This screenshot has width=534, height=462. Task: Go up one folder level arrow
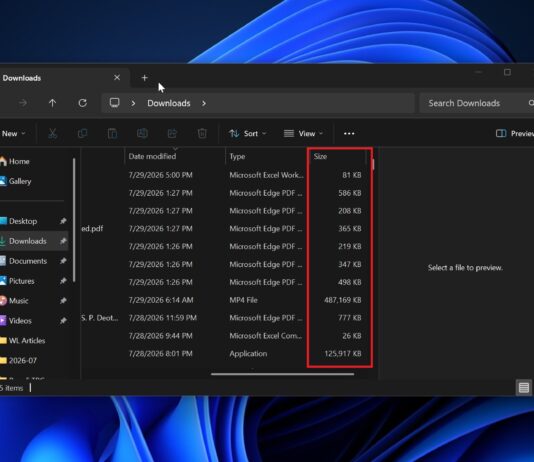pyautogui.click(x=52, y=103)
